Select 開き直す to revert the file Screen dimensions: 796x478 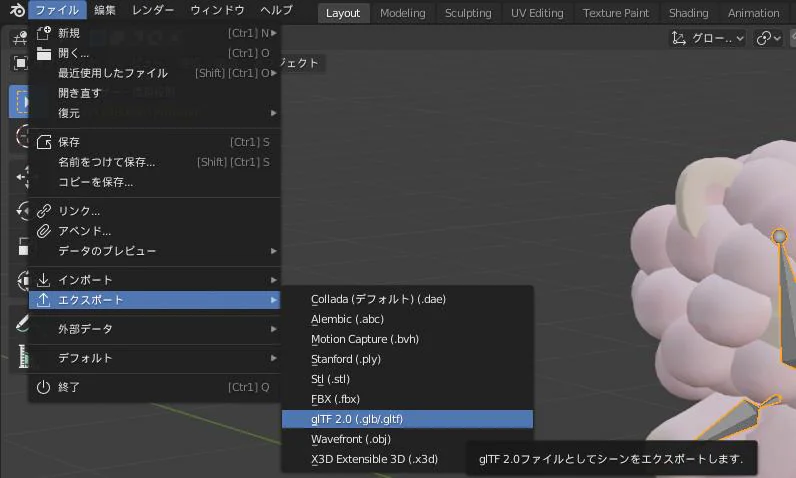(x=155, y=93)
